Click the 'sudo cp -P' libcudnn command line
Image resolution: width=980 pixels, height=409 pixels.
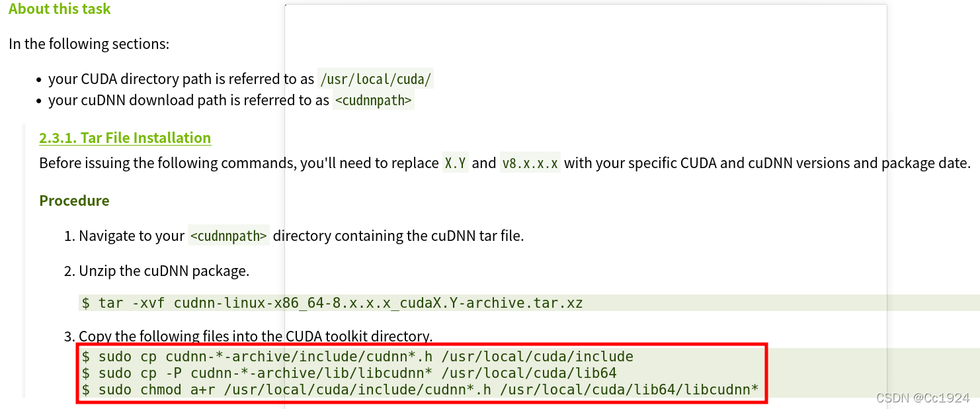pos(348,373)
